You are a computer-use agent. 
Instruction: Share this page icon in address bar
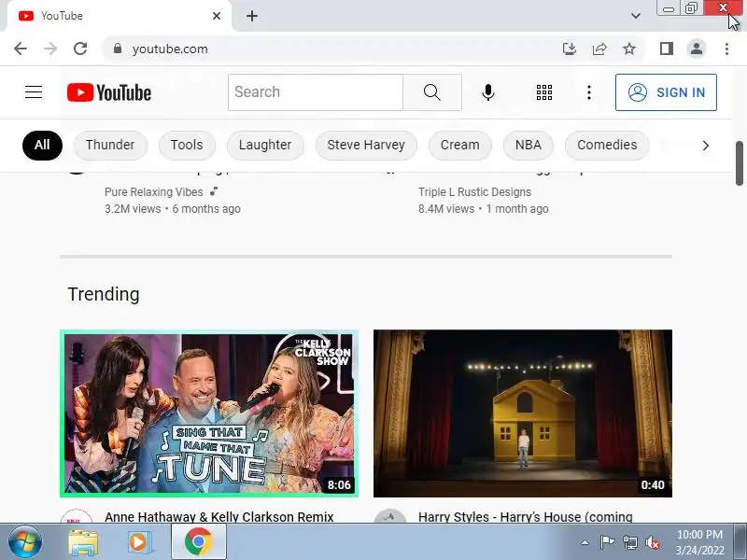(599, 49)
